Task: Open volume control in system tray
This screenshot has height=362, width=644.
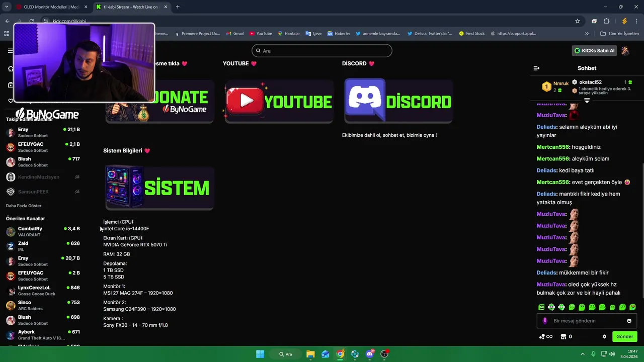Action: pos(612,354)
